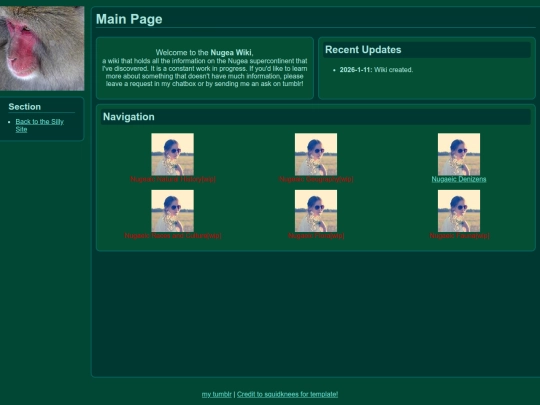
Task: Click the thumbnail above Nugaeic Denizens
Action: [459, 154]
